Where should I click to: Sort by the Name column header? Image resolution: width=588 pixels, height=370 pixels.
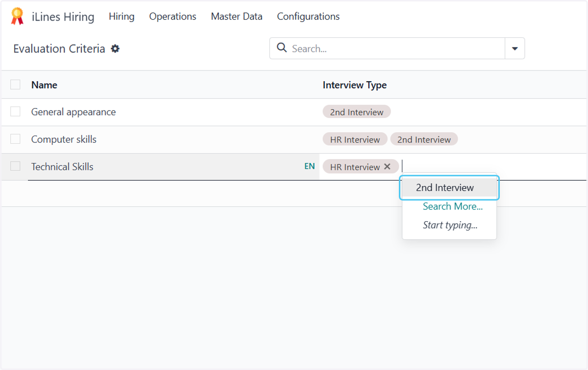click(44, 85)
